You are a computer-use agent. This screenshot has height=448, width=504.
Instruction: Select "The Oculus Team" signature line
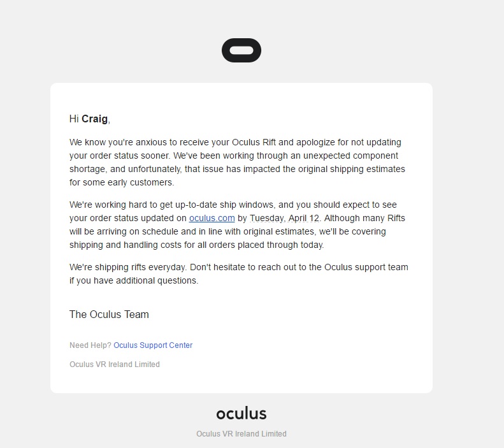click(109, 314)
